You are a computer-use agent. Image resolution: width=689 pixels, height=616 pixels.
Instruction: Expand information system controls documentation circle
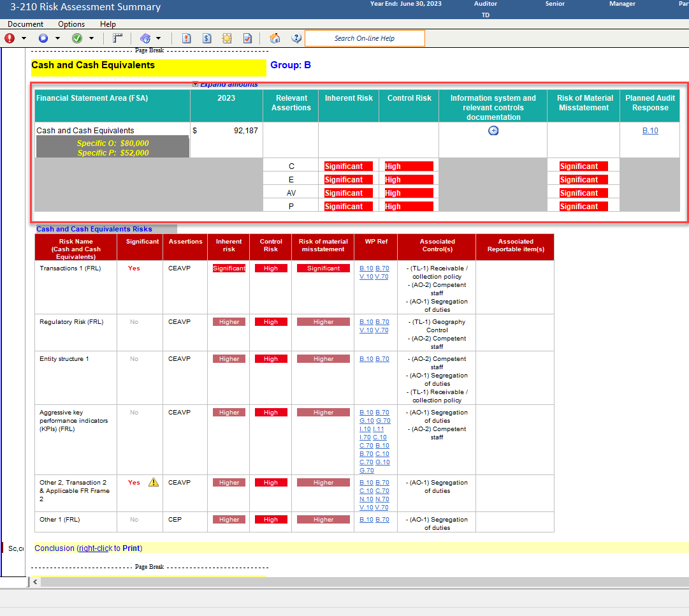[x=493, y=131]
